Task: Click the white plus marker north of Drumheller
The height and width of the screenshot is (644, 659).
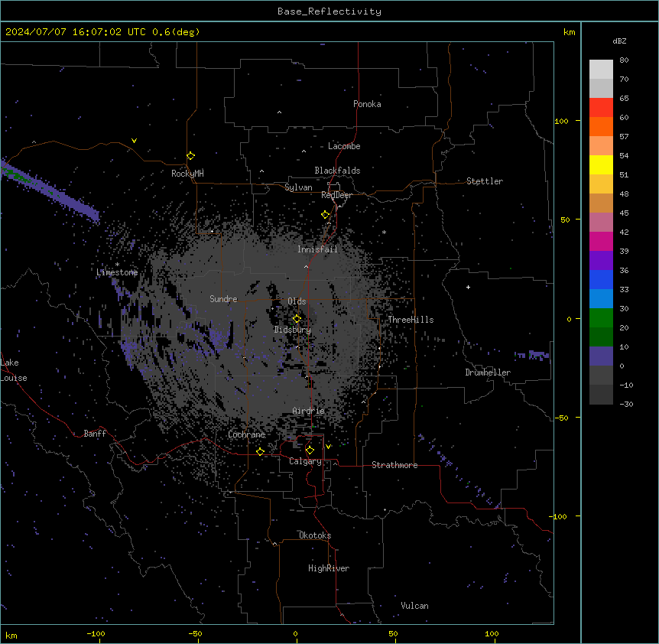Action: coord(468,287)
